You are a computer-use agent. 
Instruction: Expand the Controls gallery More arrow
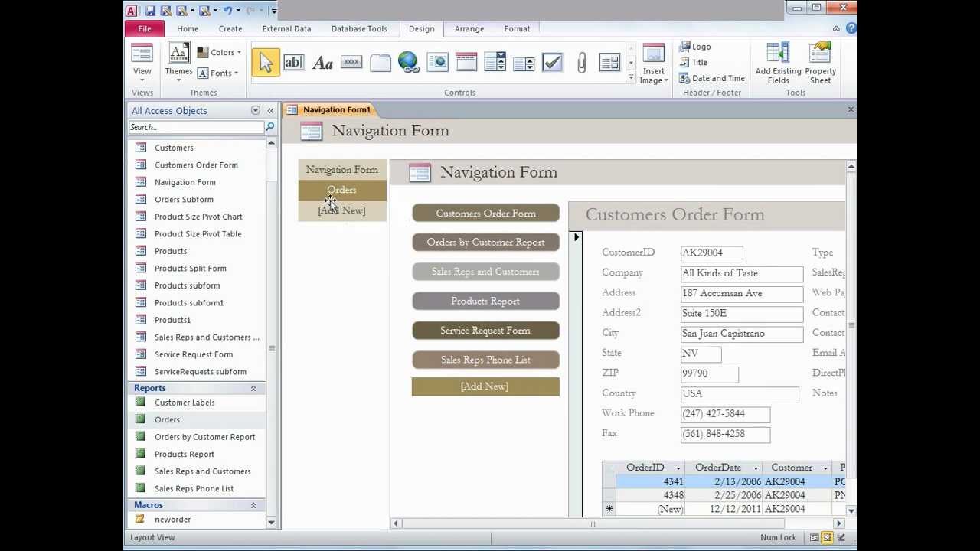click(631, 77)
